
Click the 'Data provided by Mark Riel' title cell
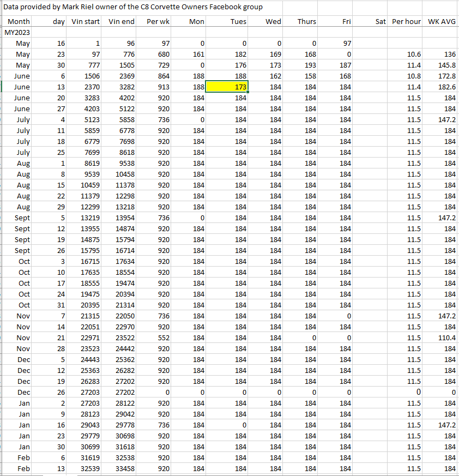coord(133,7)
